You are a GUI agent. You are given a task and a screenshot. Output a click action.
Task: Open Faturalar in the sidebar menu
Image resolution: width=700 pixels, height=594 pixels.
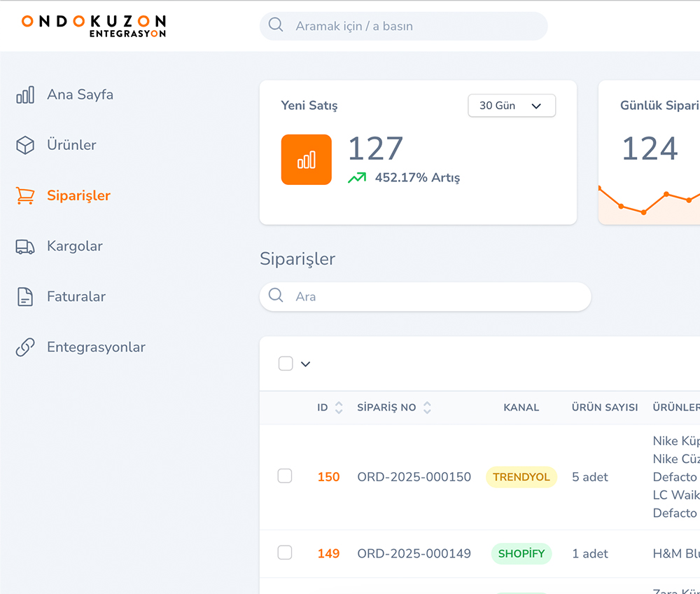tap(76, 297)
